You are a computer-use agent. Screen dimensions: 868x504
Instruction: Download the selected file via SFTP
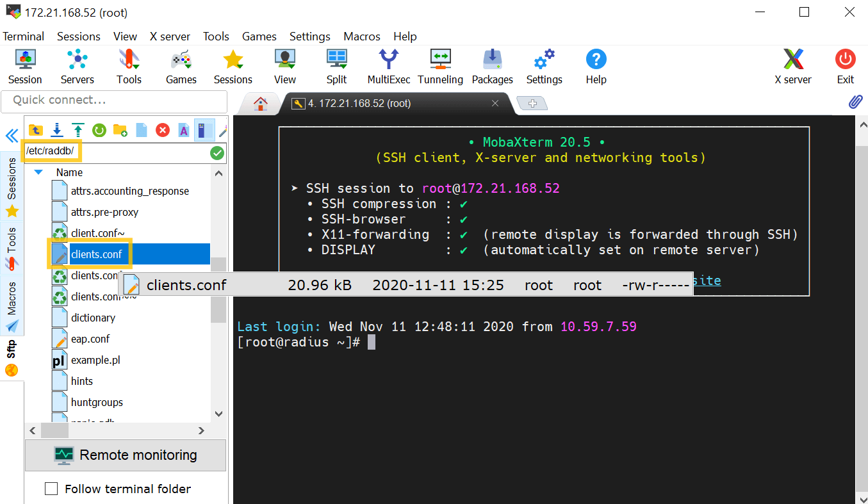(x=57, y=129)
